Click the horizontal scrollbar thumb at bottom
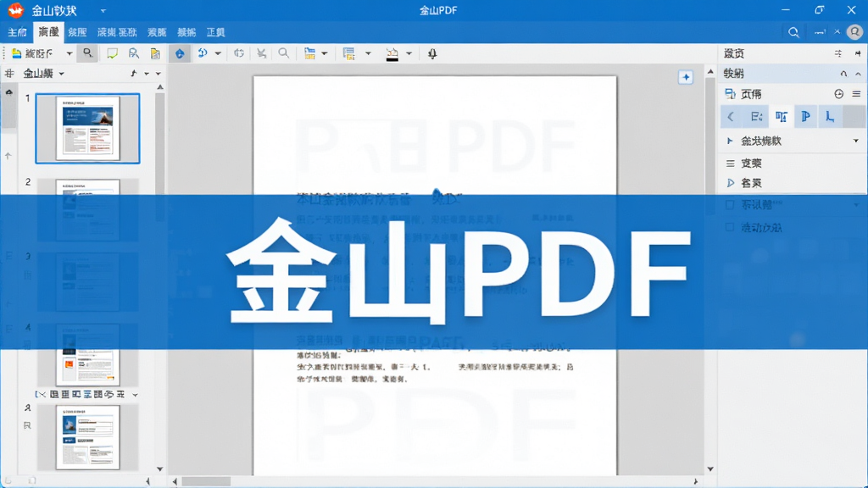The width and height of the screenshot is (868, 488). pos(206,481)
